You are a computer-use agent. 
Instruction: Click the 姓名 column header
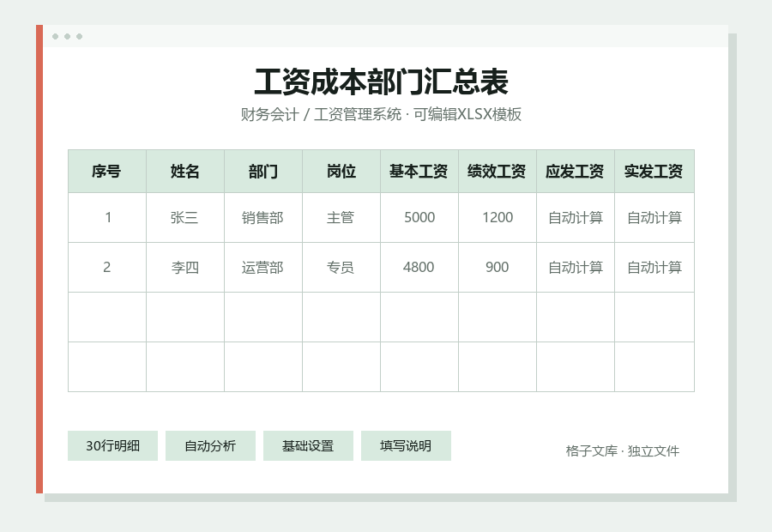coord(185,172)
